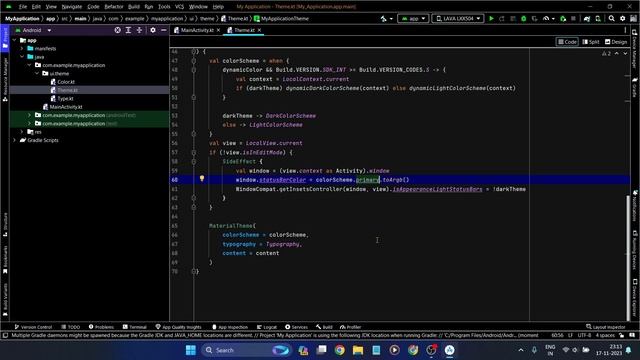This screenshot has height=360, width=640.
Task: Click Sync Project with Gradle Files elephant icon
Action: 587,19
